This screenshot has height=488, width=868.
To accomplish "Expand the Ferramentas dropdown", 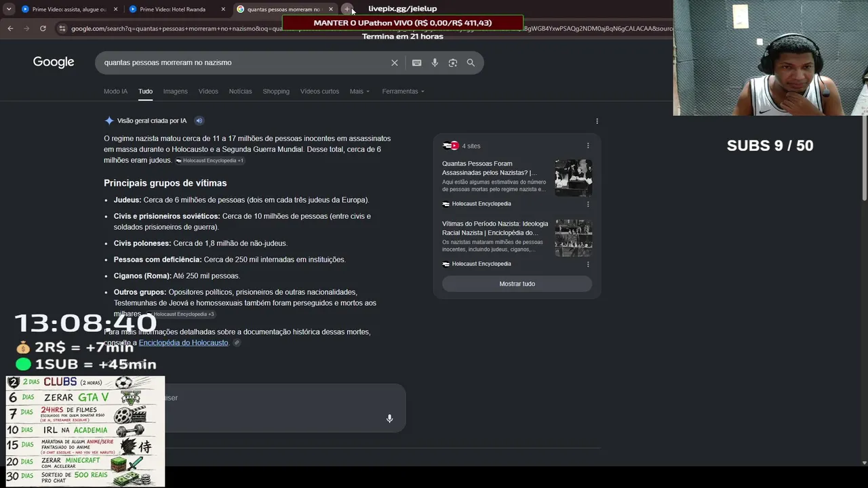I will (403, 91).
